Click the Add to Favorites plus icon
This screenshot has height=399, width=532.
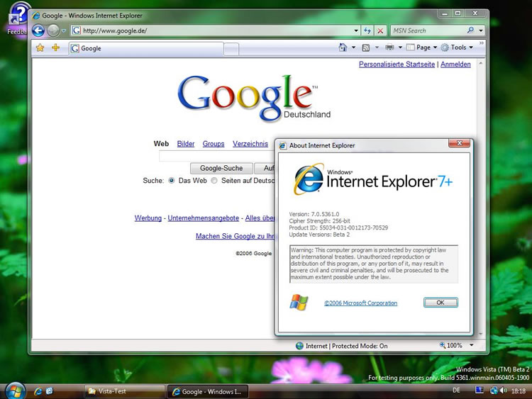pyautogui.click(x=55, y=47)
